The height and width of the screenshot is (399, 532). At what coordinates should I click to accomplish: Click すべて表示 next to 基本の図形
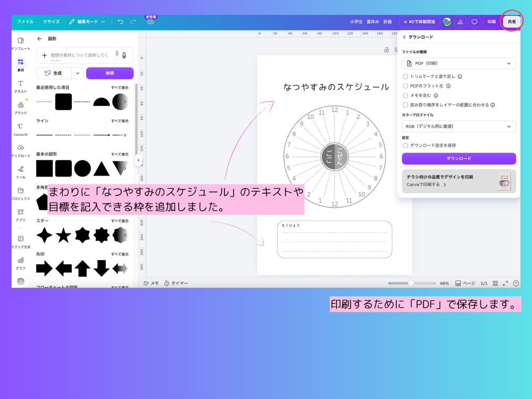120,154
